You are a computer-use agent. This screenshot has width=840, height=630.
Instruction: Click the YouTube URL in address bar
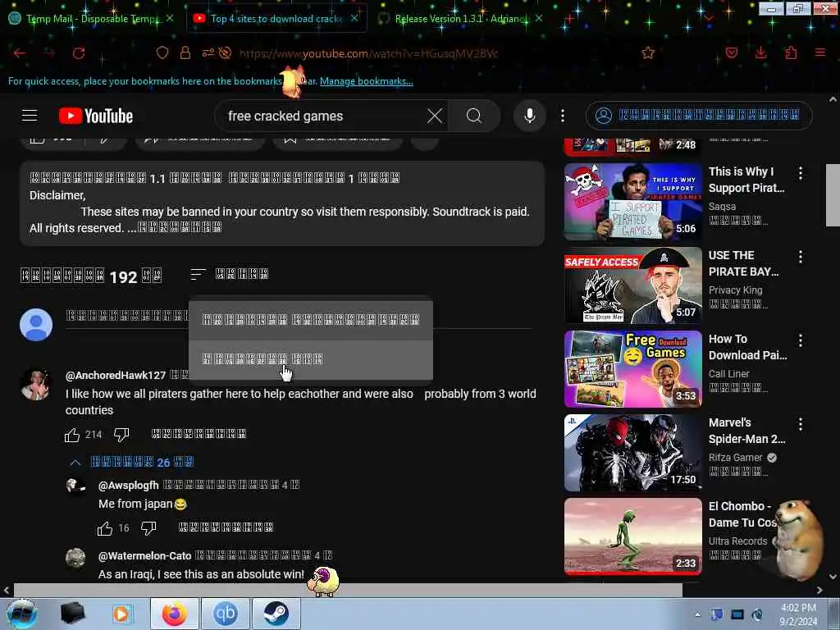click(x=368, y=53)
